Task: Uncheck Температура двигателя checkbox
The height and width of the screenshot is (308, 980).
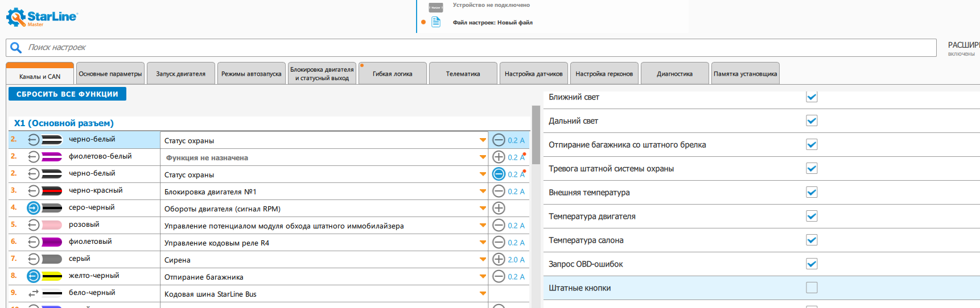Action: click(x=812, y=216)
